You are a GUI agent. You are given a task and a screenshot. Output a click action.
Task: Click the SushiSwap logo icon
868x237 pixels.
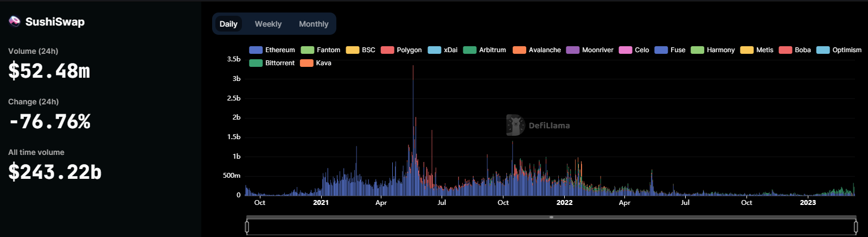(x=15, y=21)
